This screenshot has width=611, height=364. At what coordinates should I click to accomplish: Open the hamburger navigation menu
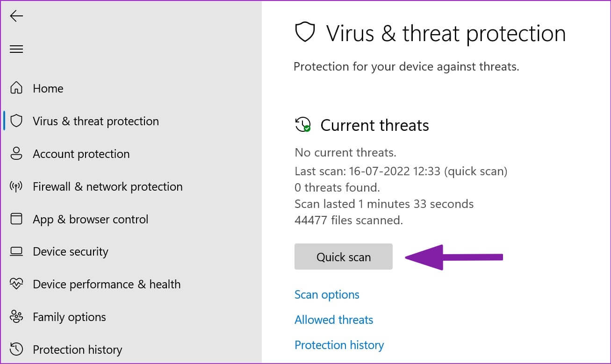click(16, 49)
